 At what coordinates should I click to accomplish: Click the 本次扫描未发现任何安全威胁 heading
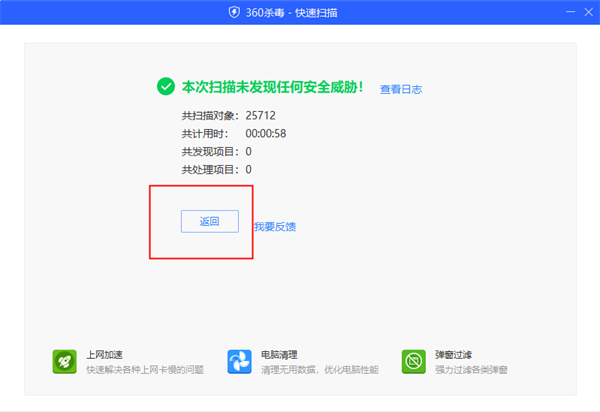click(x=272, y=87)
